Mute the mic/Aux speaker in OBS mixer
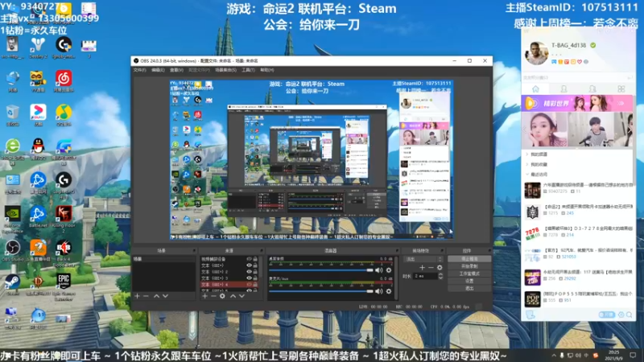 coord(378,291)
